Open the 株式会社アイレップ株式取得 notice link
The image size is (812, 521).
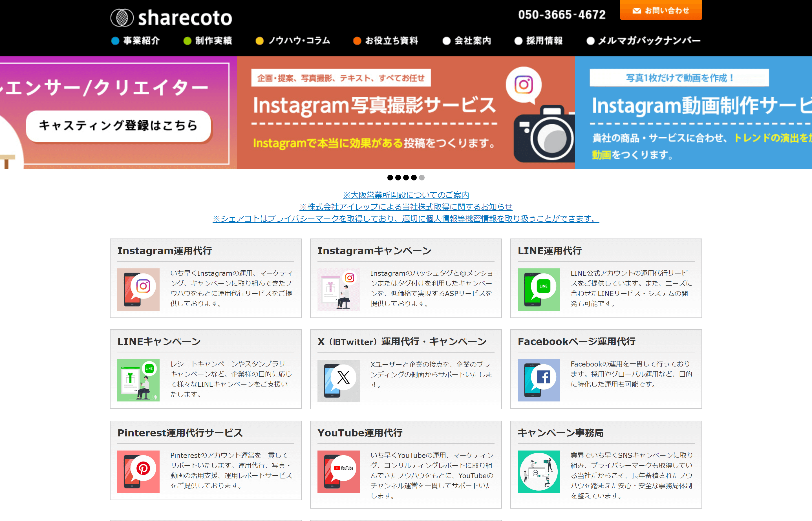point(406,207)
